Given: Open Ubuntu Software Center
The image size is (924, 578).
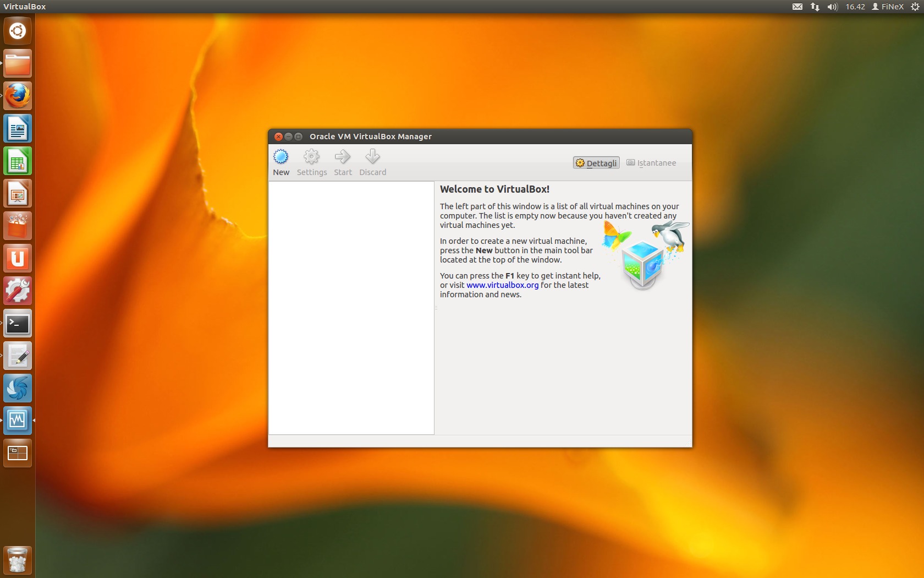Looking at the screenshot, I should click(18, 226).
